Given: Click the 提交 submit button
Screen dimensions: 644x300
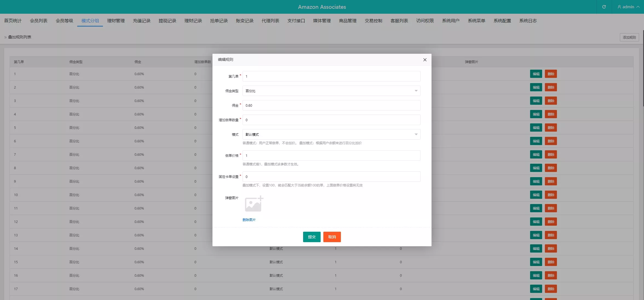Looking at the screenshot, I should (312, 237).
